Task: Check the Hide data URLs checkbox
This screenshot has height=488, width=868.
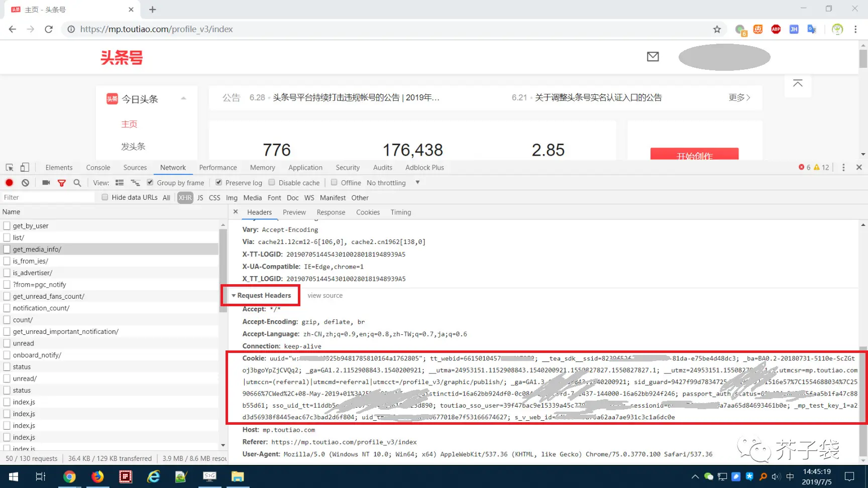Action: coord(105,197)
